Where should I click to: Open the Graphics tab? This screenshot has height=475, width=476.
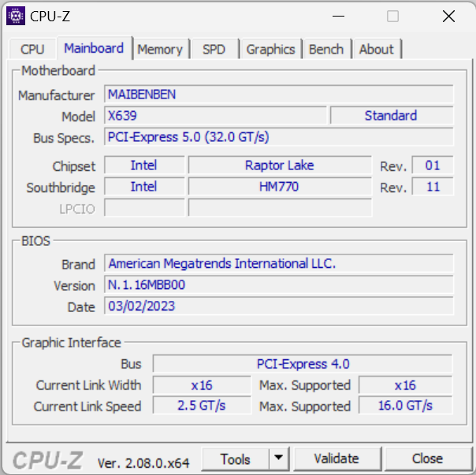coord(270,49)
